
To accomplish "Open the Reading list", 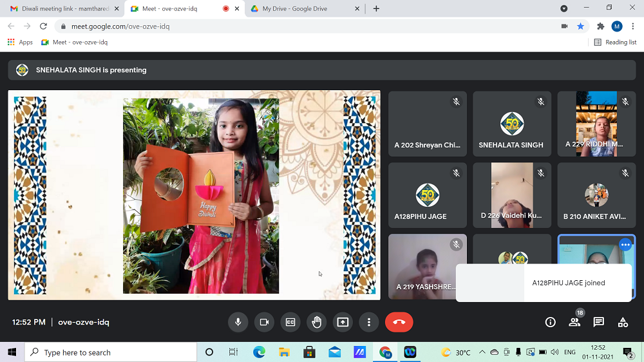I will pos(615,42).
